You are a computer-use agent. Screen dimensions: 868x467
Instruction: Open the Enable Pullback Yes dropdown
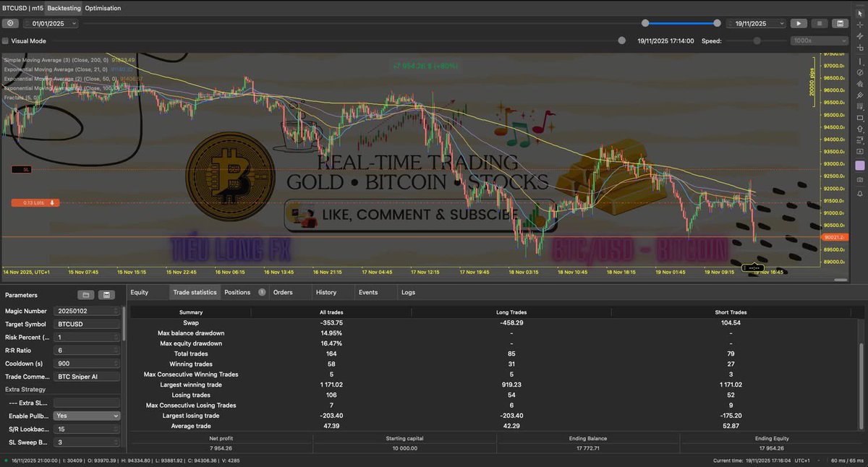point(87,416)
